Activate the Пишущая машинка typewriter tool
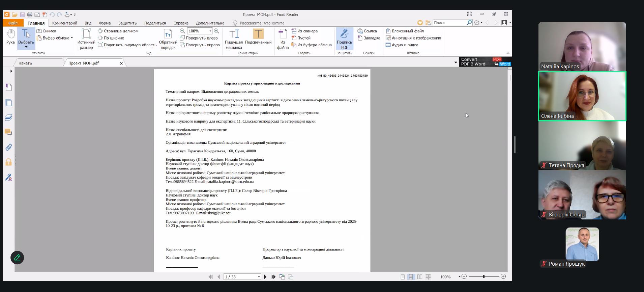The width and height of the screenshot is (644, 292). pos(234,38)
